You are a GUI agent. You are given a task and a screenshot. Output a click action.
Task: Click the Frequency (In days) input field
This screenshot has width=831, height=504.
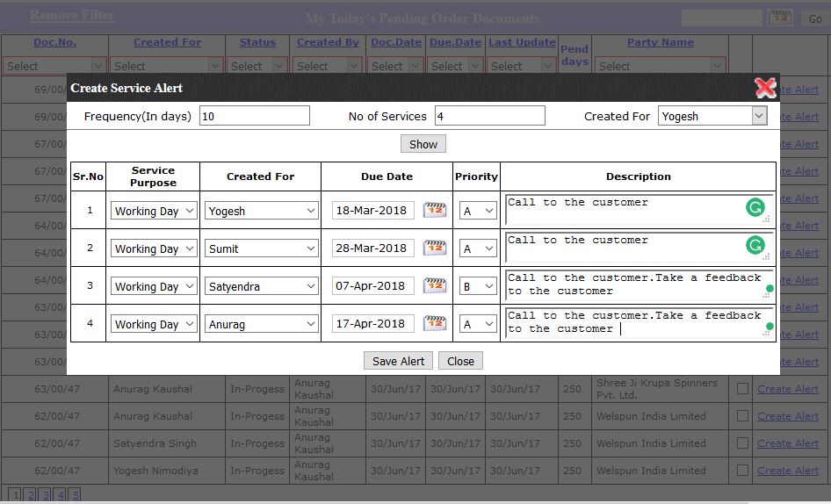255,116
